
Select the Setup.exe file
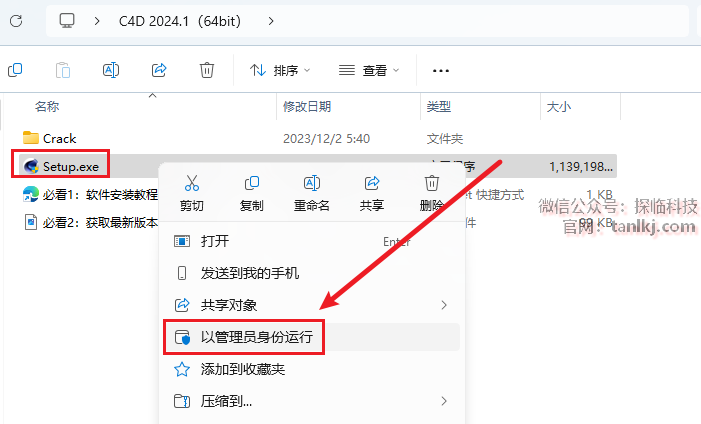click(x=71, y=167)
